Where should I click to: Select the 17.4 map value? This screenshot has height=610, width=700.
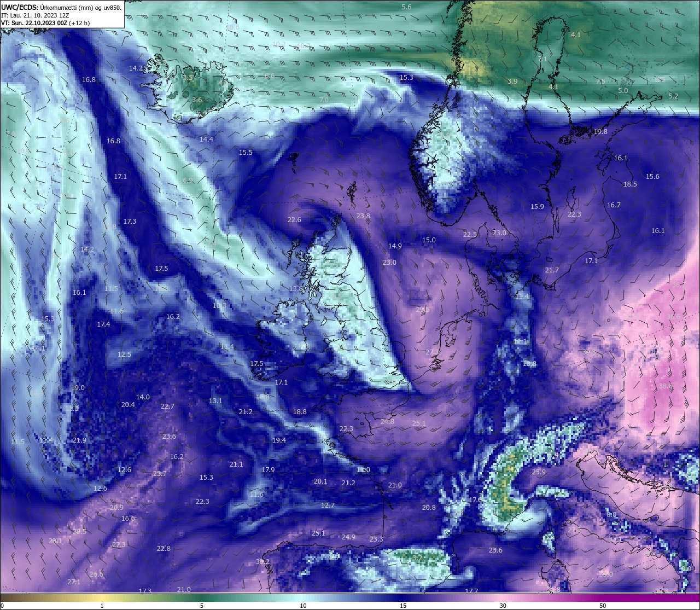click(103, 324)
